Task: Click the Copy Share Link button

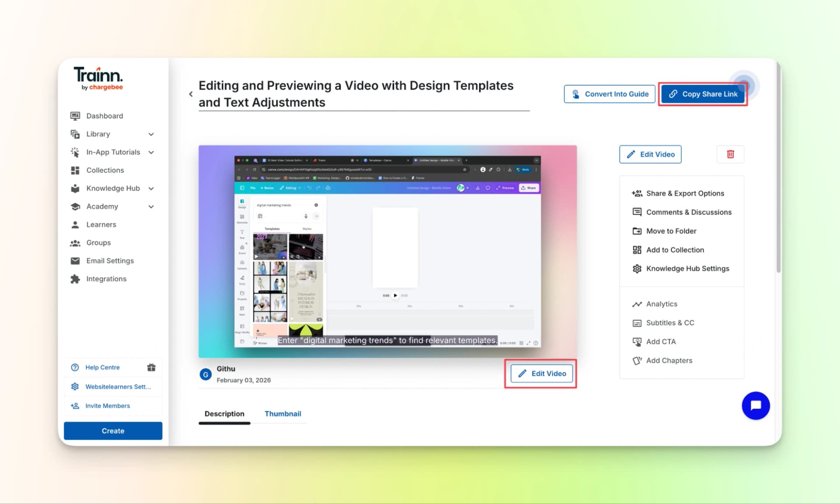Action: pyautogui.click(x=703, y=94)
